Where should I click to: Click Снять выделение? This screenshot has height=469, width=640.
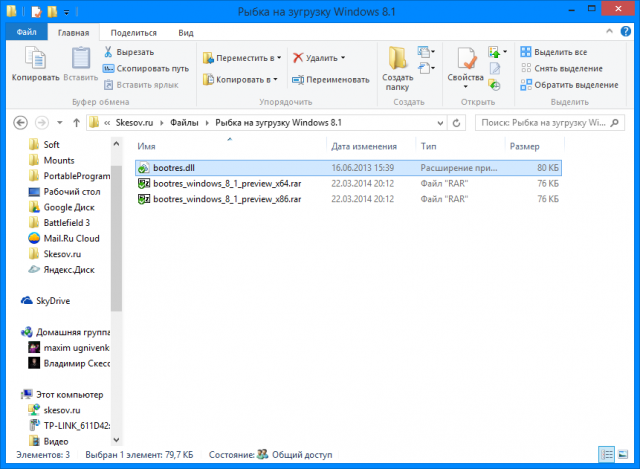[561, 68]
